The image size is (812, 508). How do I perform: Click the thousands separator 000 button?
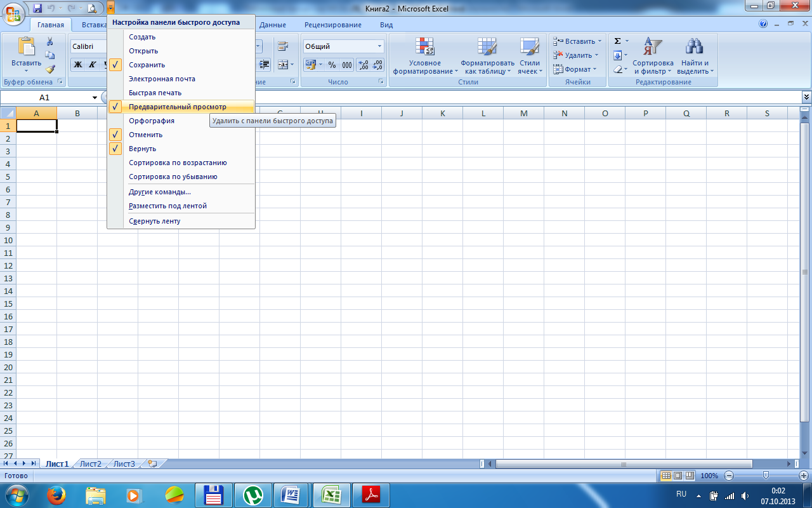coord(347,65)
